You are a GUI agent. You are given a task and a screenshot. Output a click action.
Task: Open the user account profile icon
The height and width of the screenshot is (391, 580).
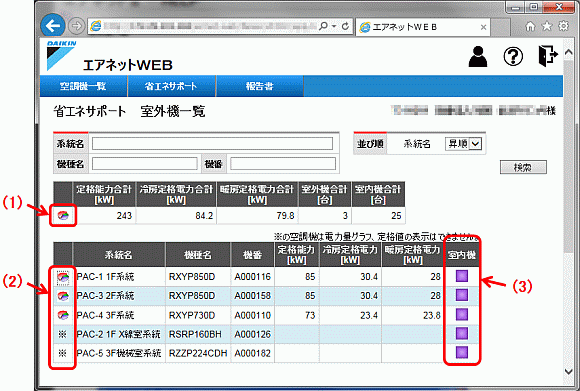pyautogui.click(x=478, y=57)
